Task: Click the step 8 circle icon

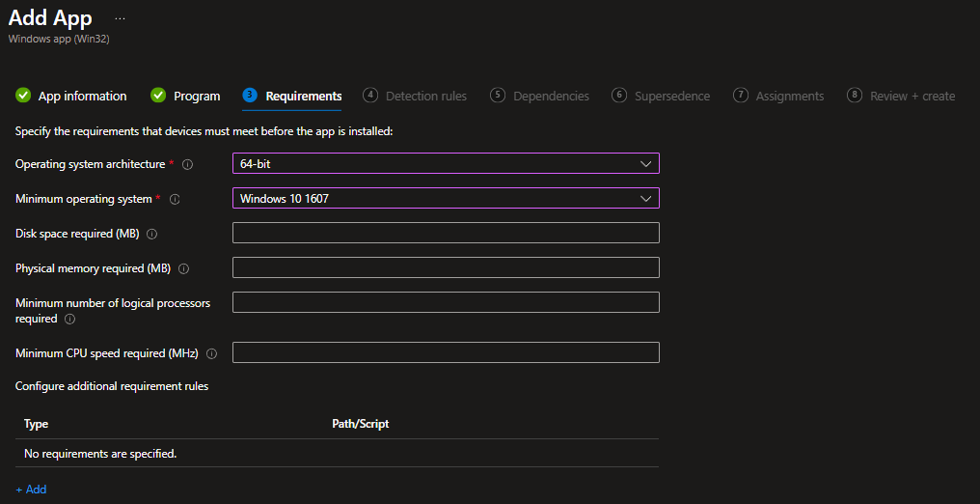Action: tap(855, 95)
